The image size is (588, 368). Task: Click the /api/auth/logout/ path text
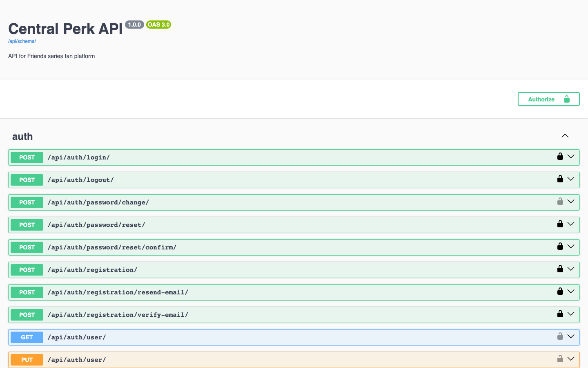[x=81, y=180]
